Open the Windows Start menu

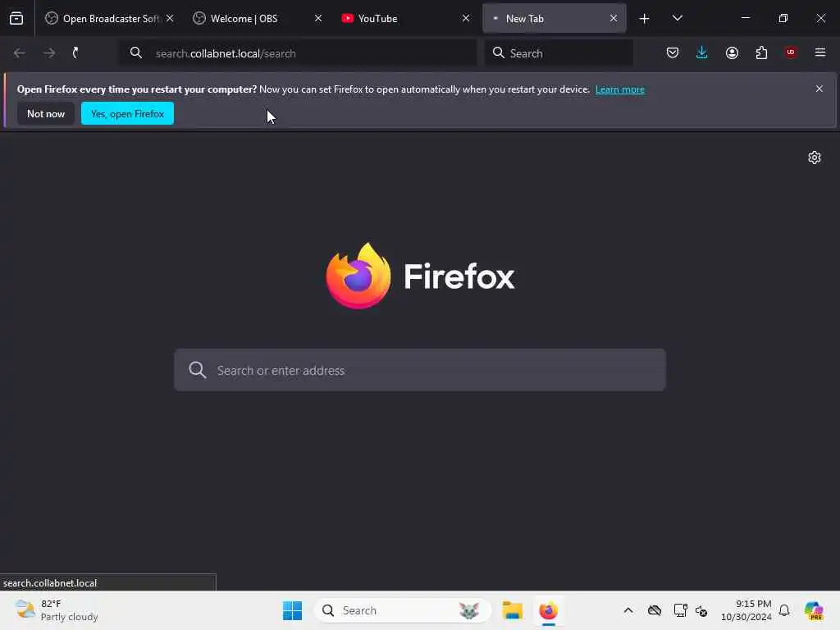(293, 610)
